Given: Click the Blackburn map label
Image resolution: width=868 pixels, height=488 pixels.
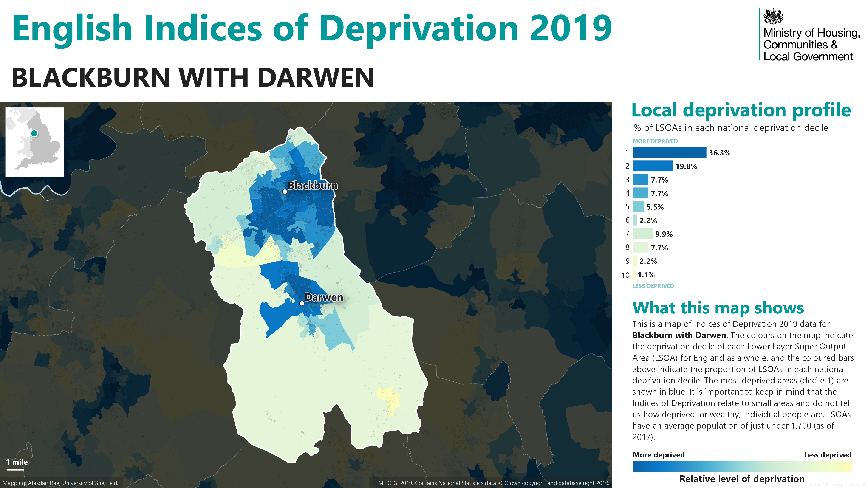Looking at the screenshot, I should click(x=312, y=185).
